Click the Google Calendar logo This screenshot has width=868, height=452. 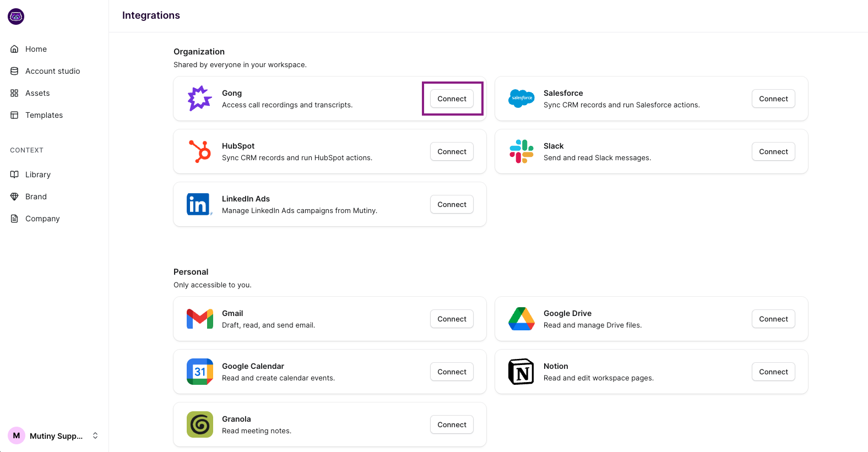[x=200, y=372]
